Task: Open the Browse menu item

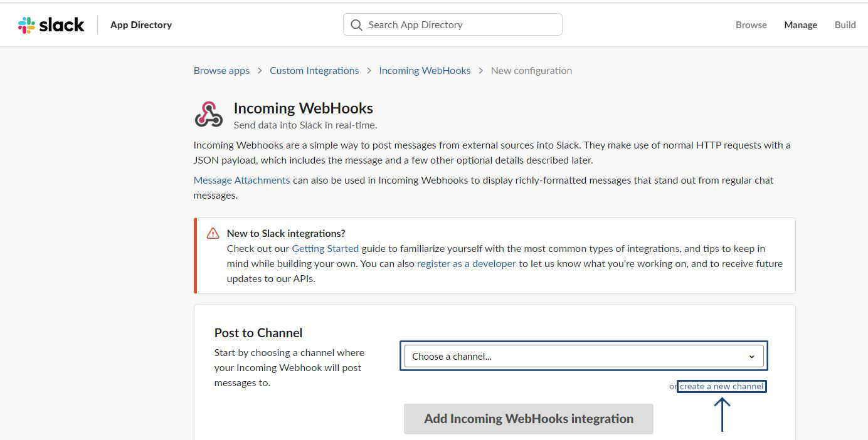Action: (x=751, y=25)
